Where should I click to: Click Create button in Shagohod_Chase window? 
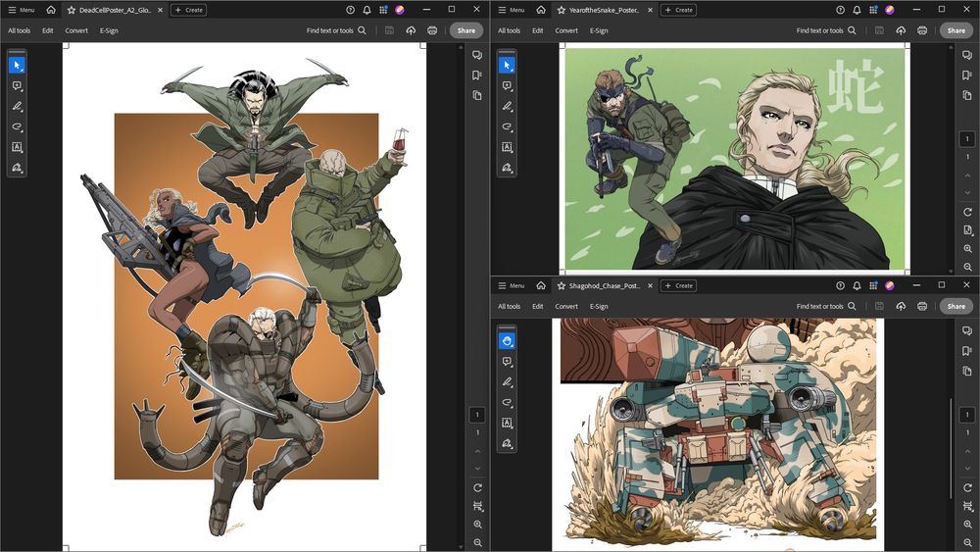click(679, 285)
